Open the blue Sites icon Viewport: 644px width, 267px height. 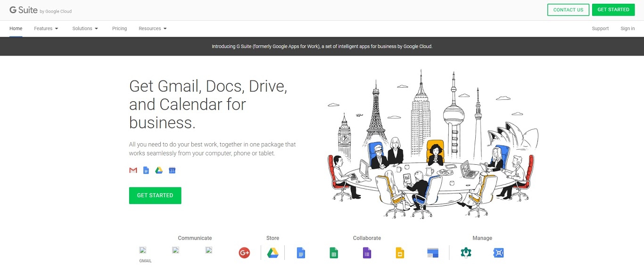(x=433, y=253)
